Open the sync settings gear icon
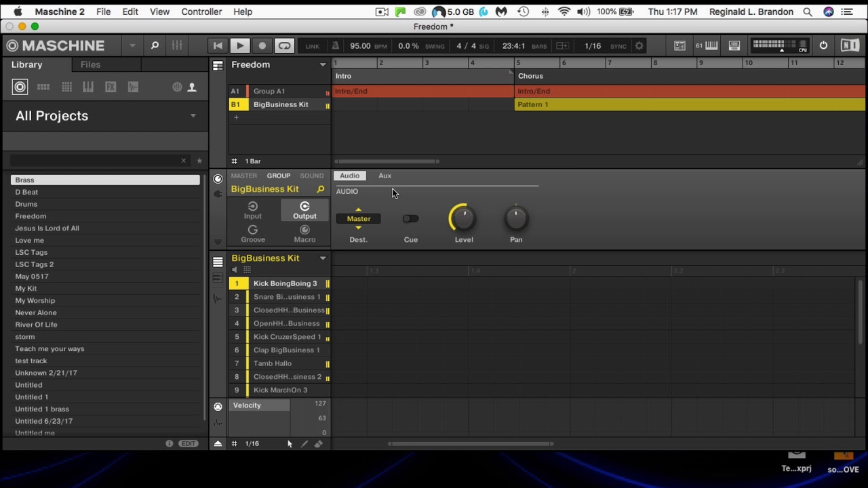 (639, 46)
